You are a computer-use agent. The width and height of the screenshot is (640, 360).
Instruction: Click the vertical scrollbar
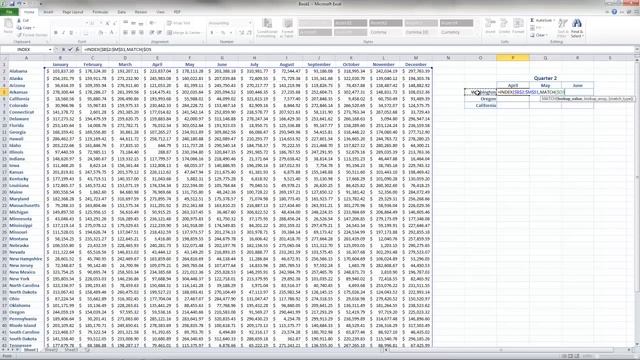tap(637, 176)
